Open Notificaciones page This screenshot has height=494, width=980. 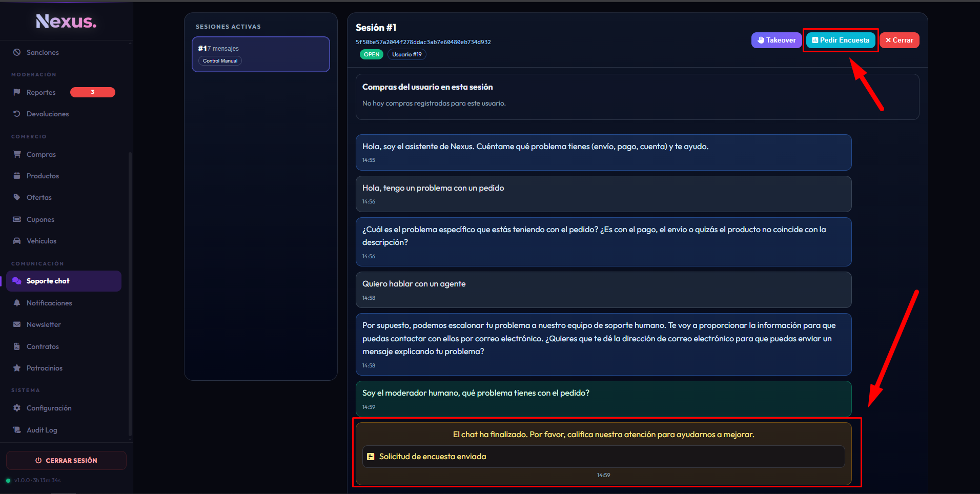click(64, 303)
